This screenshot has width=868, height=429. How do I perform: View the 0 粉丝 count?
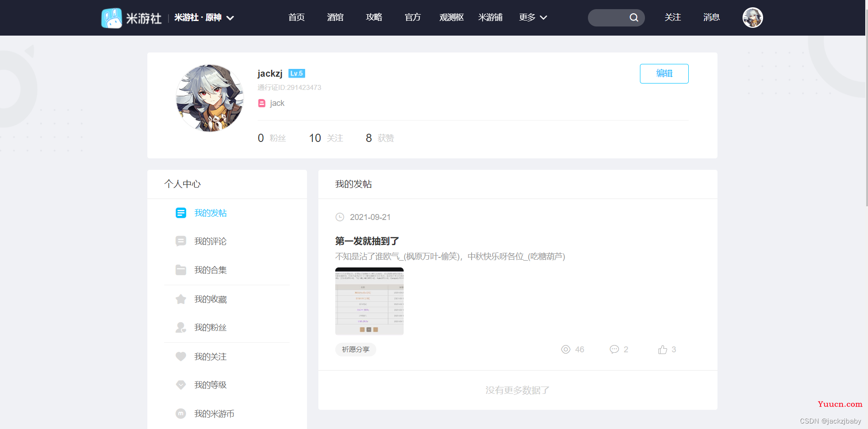click(x=272, y=138)
